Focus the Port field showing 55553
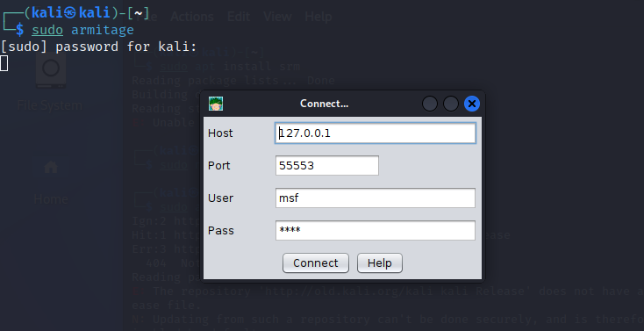 point(327,165)
